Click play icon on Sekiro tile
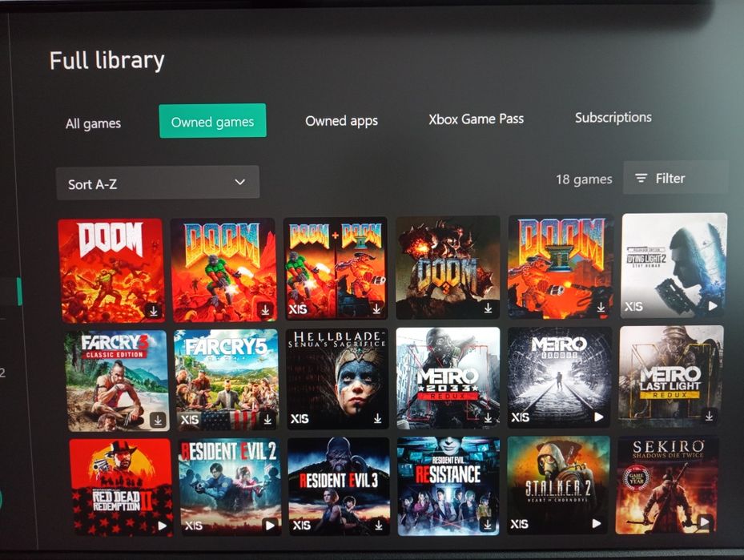The width and height of the screenshot is (744, 560). pyautogui.click(x=705, y=522)
